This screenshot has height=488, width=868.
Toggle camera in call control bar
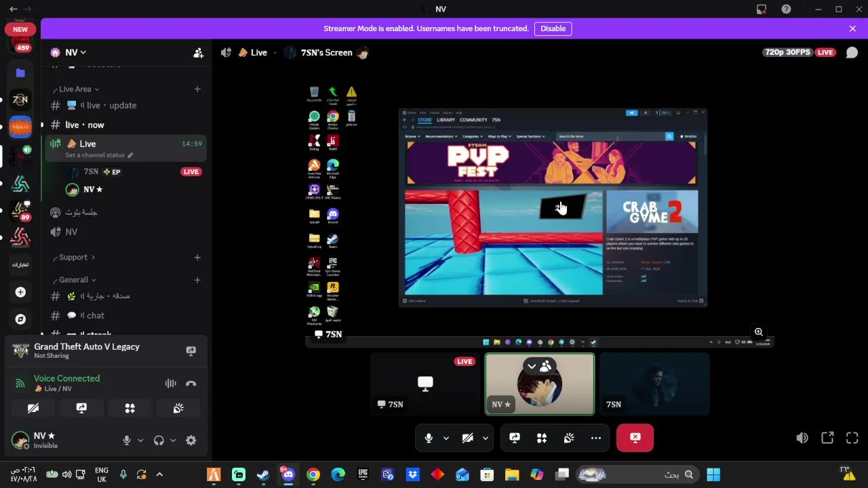(x=467, y=438)
